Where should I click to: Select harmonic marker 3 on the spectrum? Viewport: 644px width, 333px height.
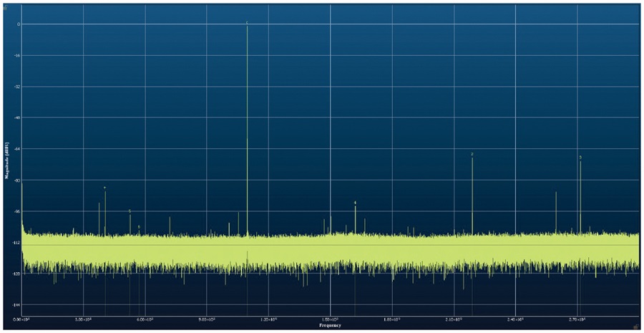click(580, 157)
